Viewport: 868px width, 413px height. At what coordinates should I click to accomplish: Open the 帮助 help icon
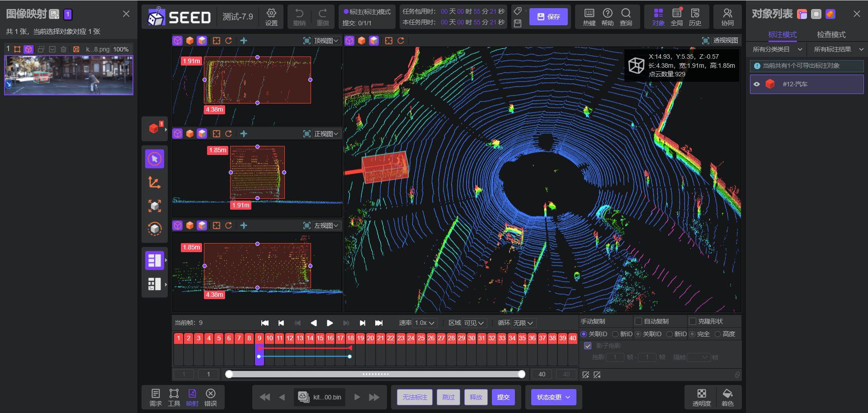tap(608, 17)
